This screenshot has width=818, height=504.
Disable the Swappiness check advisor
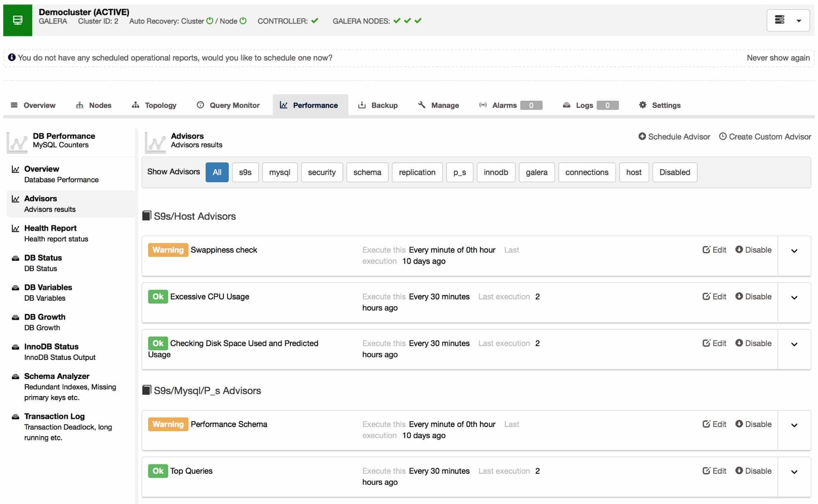(753, 250)
